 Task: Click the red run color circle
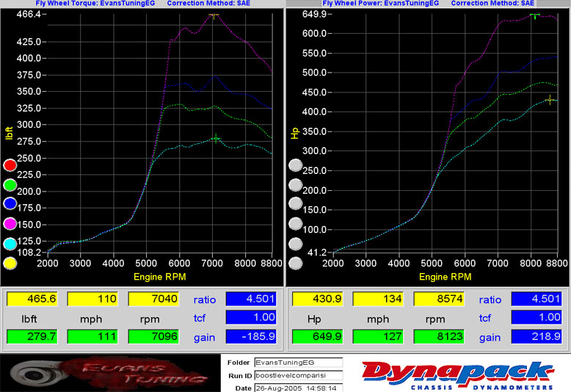click(x=10, y=165)
